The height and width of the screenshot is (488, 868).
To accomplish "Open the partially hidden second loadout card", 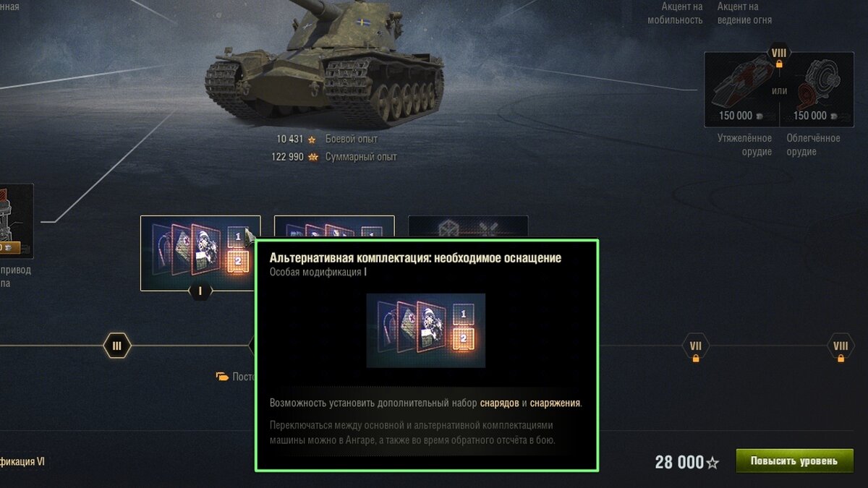I will coord(334,228).
